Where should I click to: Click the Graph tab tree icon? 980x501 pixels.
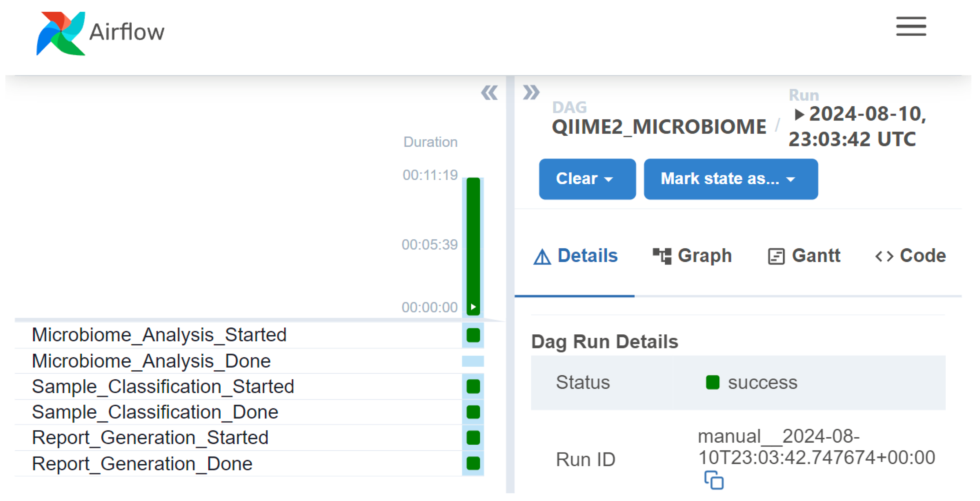(x=661, y=256)
